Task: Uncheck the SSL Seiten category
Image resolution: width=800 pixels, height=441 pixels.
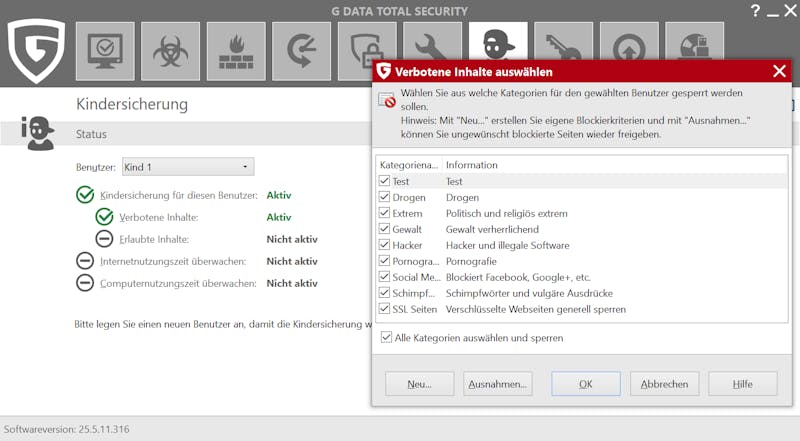Action: [385, 309]
